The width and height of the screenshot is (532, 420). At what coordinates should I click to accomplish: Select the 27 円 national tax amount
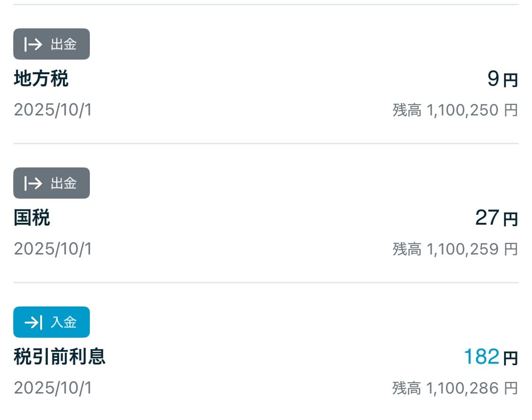[487, 218]
